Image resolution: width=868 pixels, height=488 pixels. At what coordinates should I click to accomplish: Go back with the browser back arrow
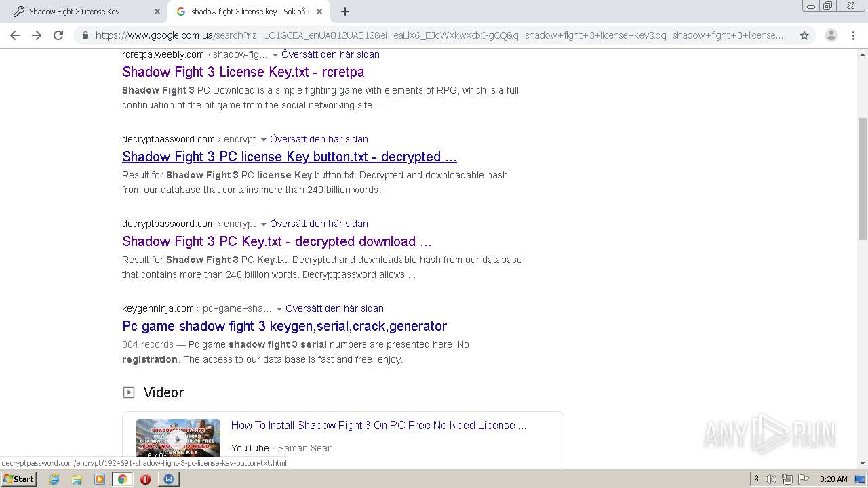(x=15, y=35)
